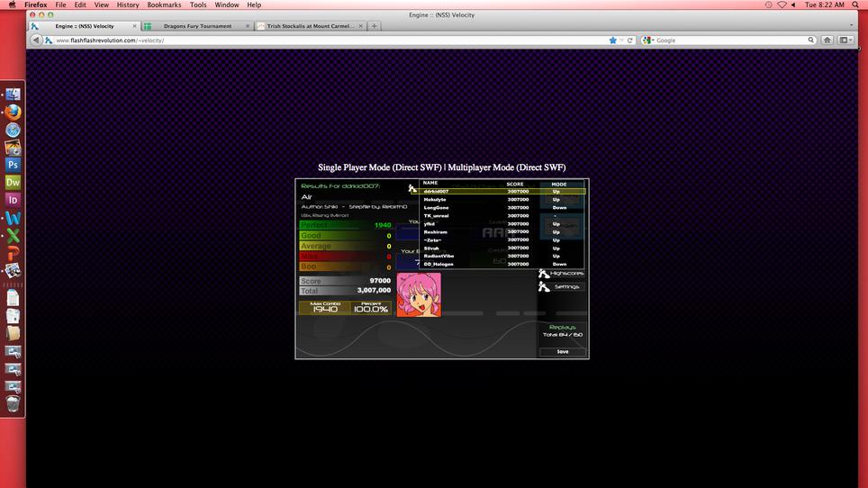Open the Apple menu
The image size is (868, 488).
click(x=12, y=5)
